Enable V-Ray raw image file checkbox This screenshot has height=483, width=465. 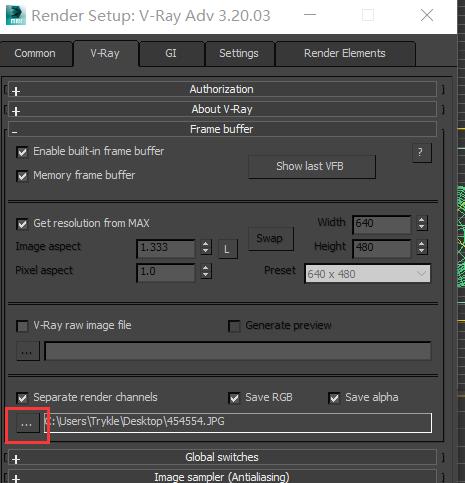(22, 326)
